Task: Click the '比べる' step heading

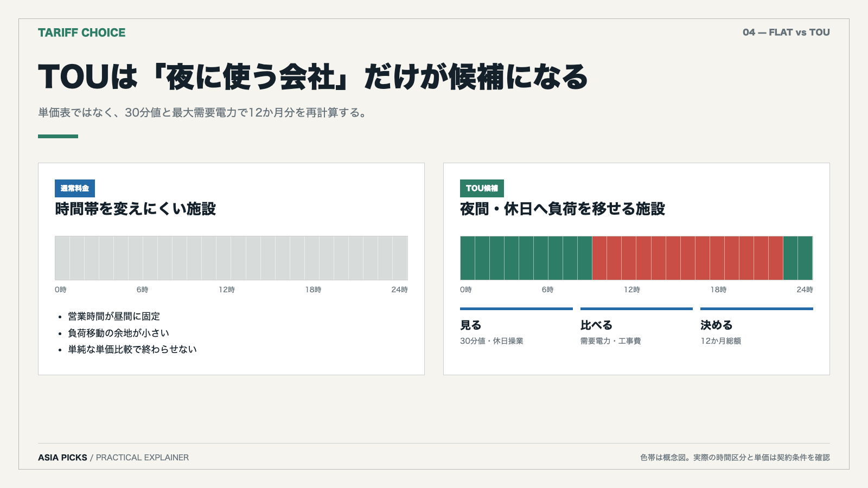Action: pyautogui.click(x=596, y=325)
